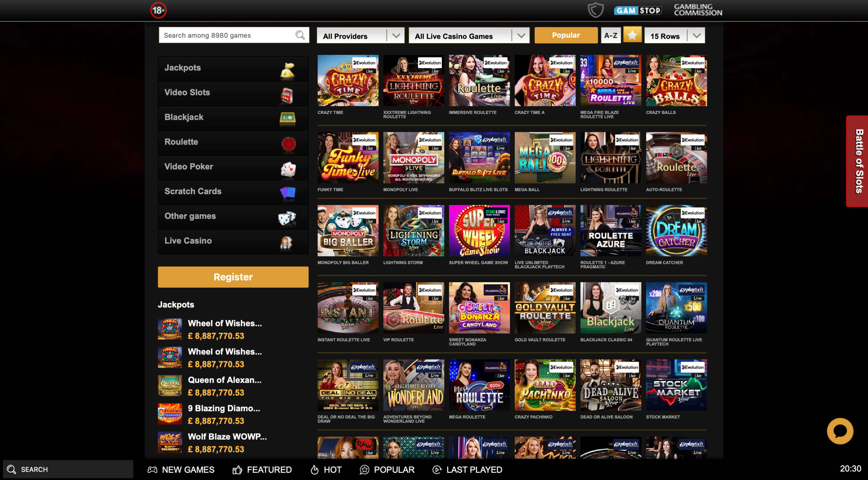
Task: Open the Dream Catcher thumbnail
Action: 676,231
